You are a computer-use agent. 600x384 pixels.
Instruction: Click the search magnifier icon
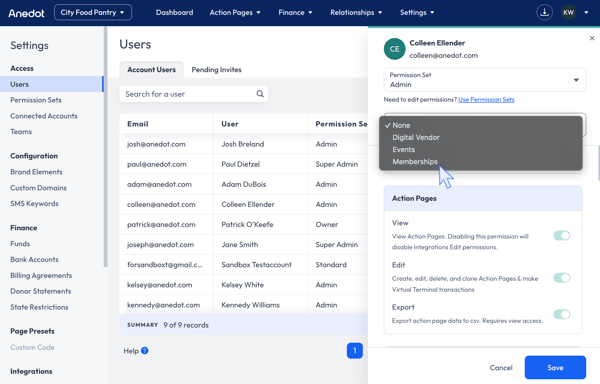point(260,94)
